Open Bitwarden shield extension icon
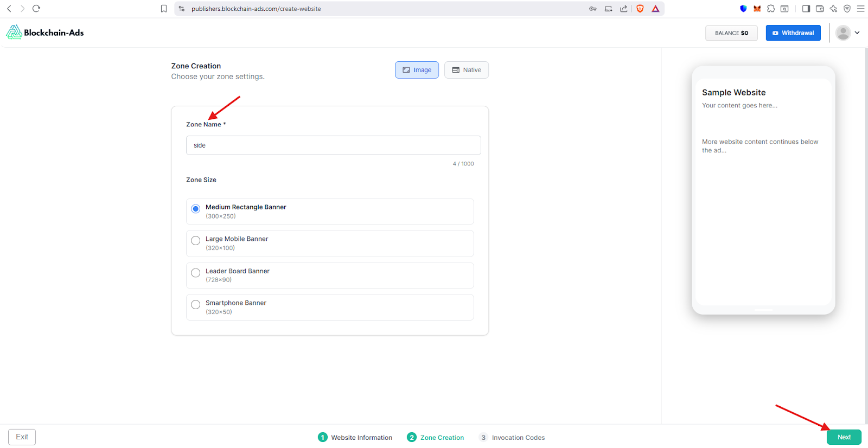This screenshot has height=448, width=868. 743,9
